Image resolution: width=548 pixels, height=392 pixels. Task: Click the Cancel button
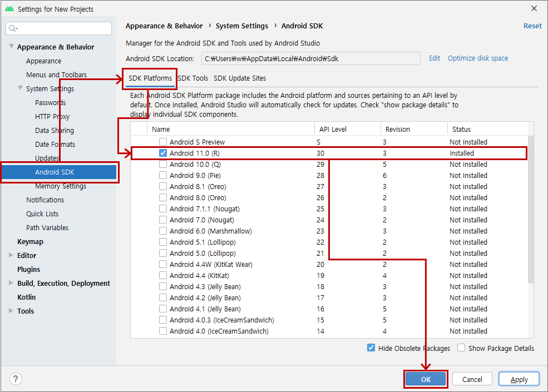point(472,379)
